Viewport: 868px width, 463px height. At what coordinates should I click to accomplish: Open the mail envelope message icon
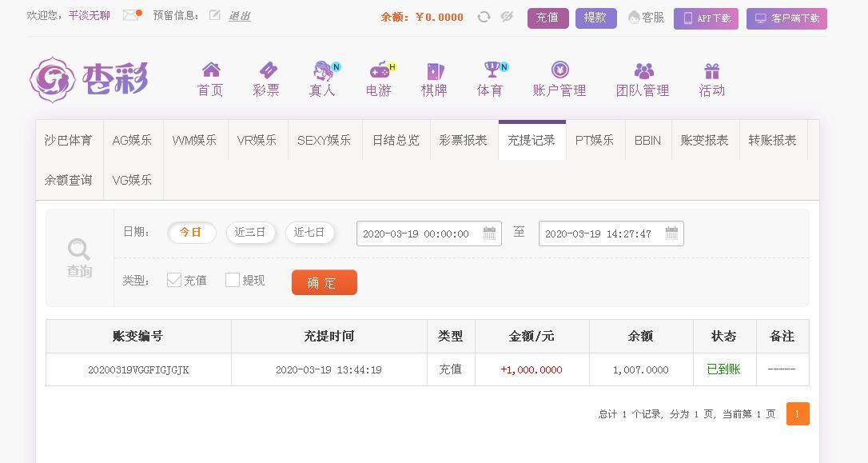pos(132,15)
